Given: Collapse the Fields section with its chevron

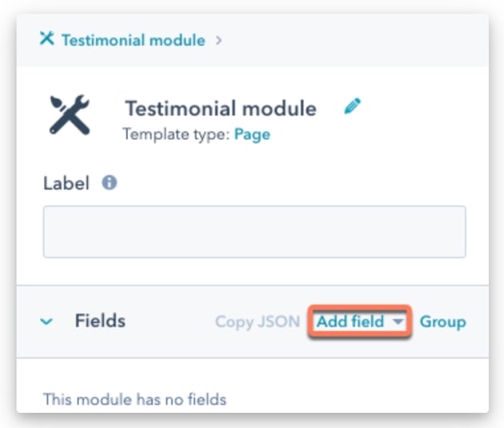Looking at the screenshot, I should tap(47, 322).
